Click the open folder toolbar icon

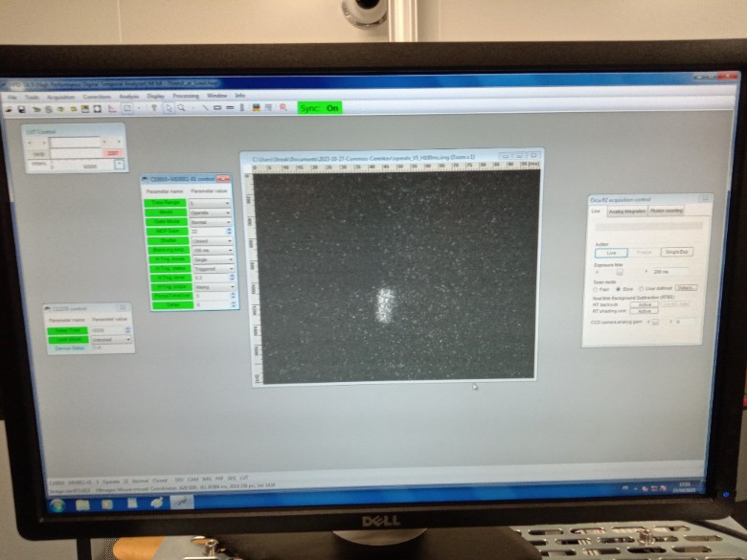(10, 109)
